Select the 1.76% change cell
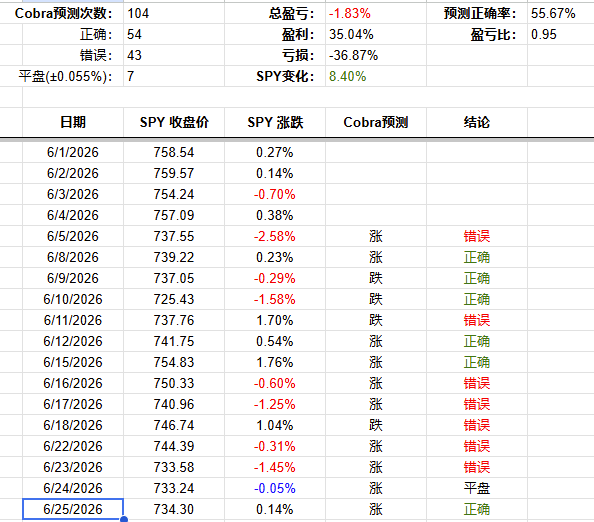This screenshot has width=594, height=522. coord(275,362)
